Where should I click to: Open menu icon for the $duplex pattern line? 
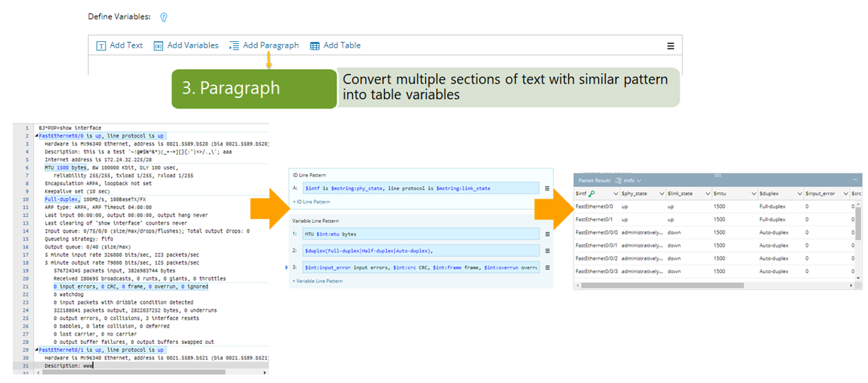pyautogui.click(x=547, y=250)
